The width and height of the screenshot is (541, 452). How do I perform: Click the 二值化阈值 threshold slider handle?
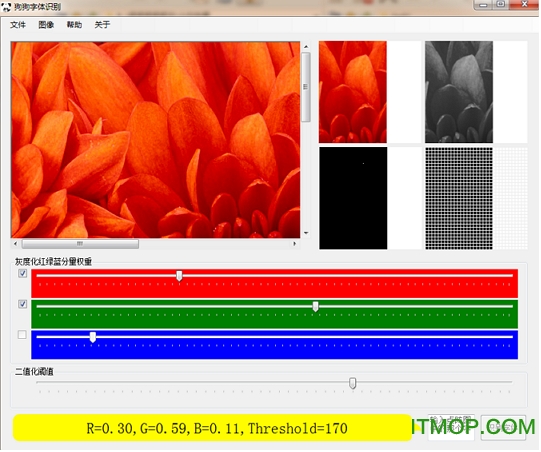(x=353, y=384)
